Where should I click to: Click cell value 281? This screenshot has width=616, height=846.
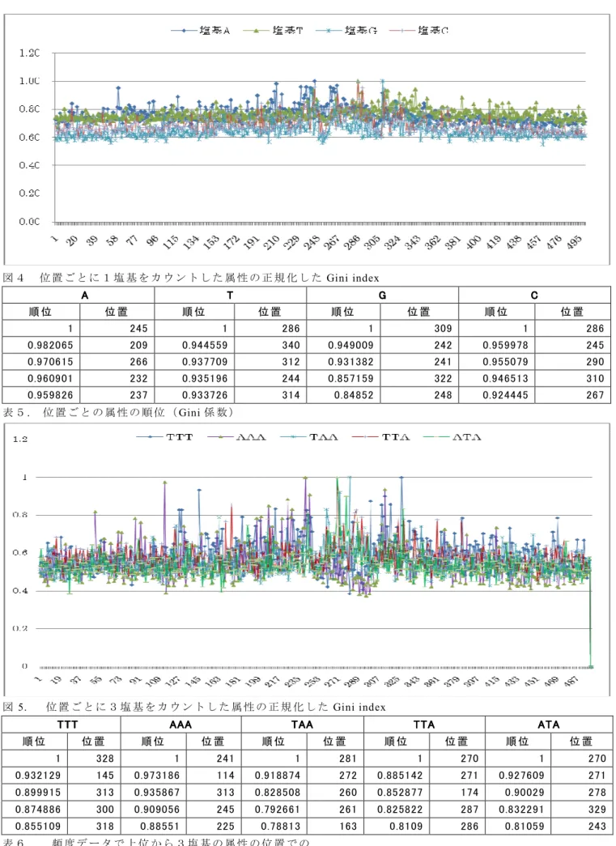pos(348,759)
